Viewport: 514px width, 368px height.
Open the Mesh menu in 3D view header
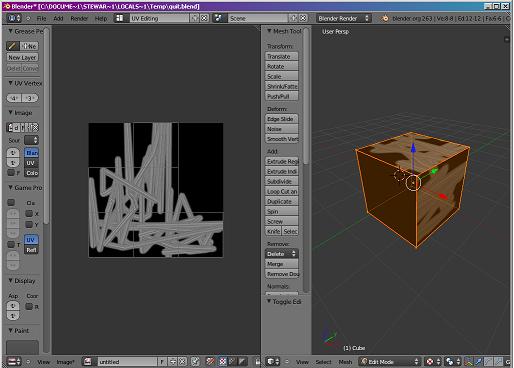click(x=345, y=362)
